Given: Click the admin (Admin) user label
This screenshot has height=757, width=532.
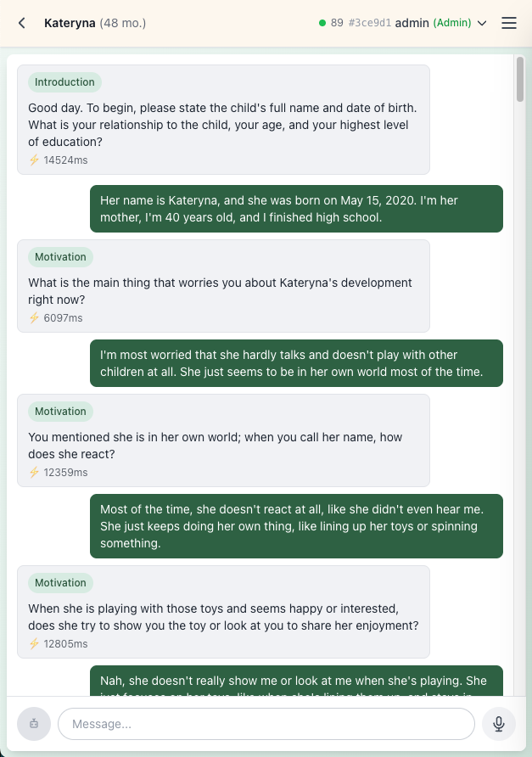Looking at the screenshot, I should click(x=433, y=23).
